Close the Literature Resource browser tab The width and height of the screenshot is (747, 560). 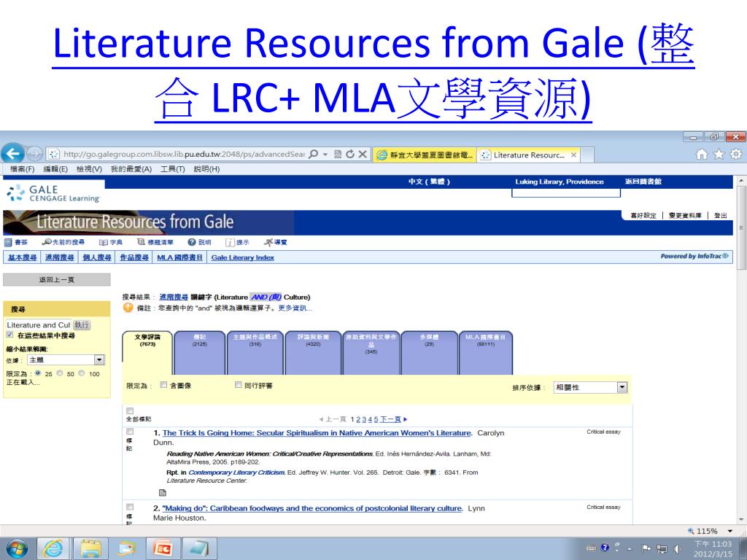click(573, 155)
